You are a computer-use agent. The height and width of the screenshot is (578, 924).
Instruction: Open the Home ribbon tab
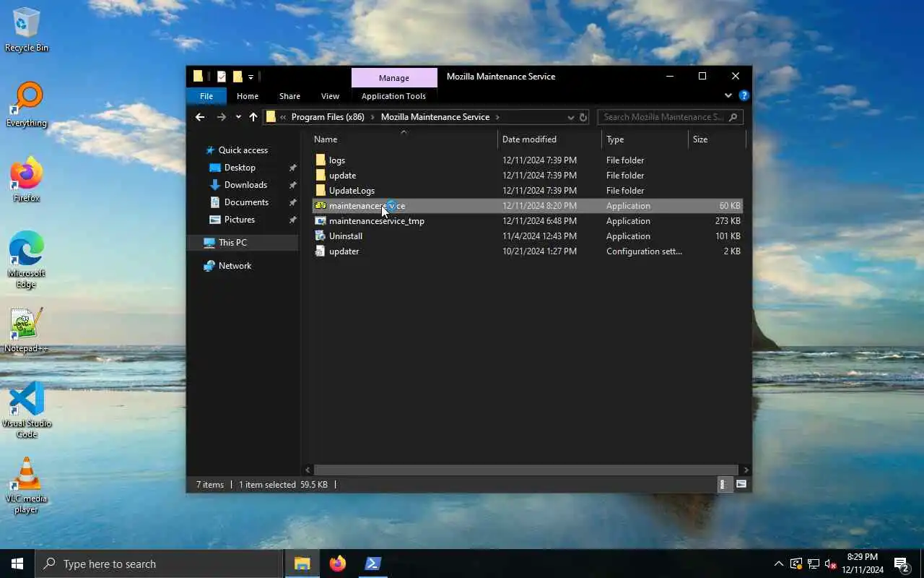click(248, 96)
